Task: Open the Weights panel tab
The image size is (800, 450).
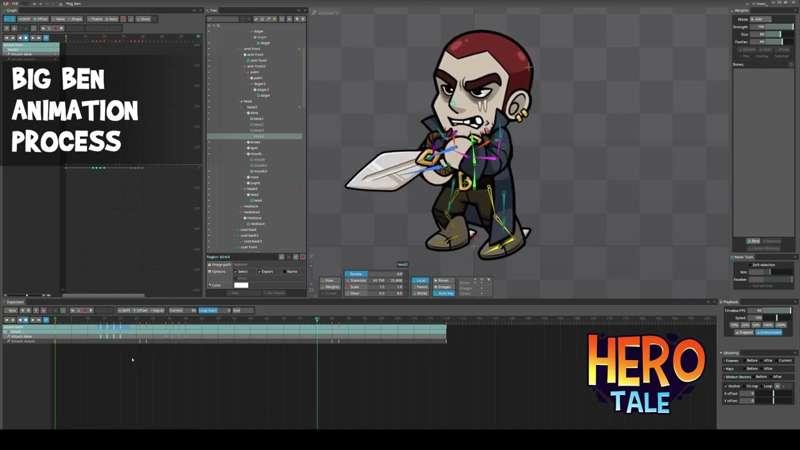Action: 741,11
